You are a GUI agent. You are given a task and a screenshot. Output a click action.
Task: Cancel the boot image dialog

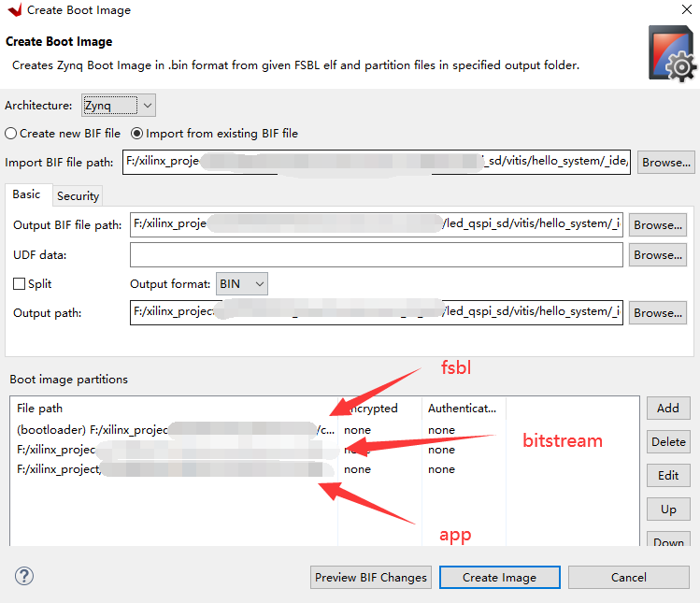(x=628, y=578)
